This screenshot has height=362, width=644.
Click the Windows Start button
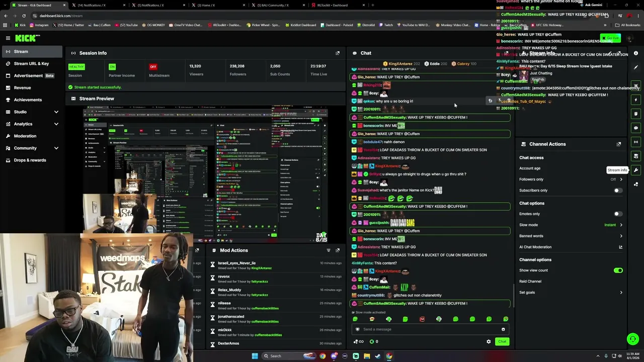pos(255,356)
